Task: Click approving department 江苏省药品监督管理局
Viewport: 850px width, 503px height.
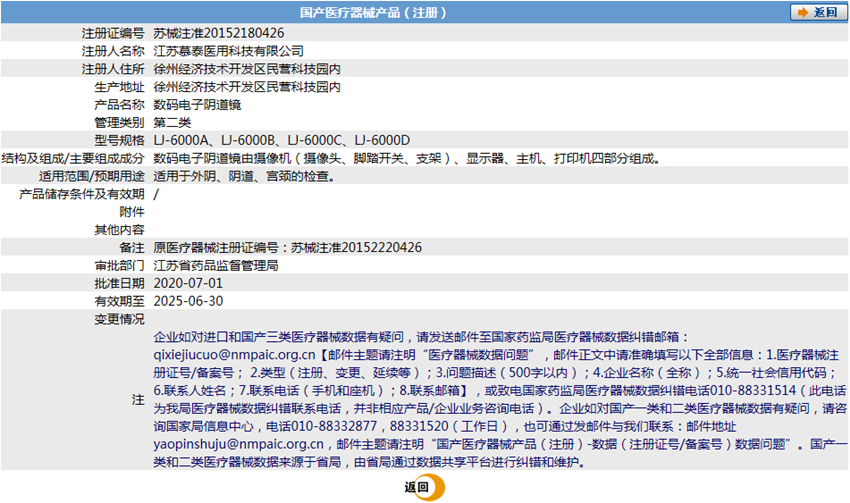Action: (216, 266)
